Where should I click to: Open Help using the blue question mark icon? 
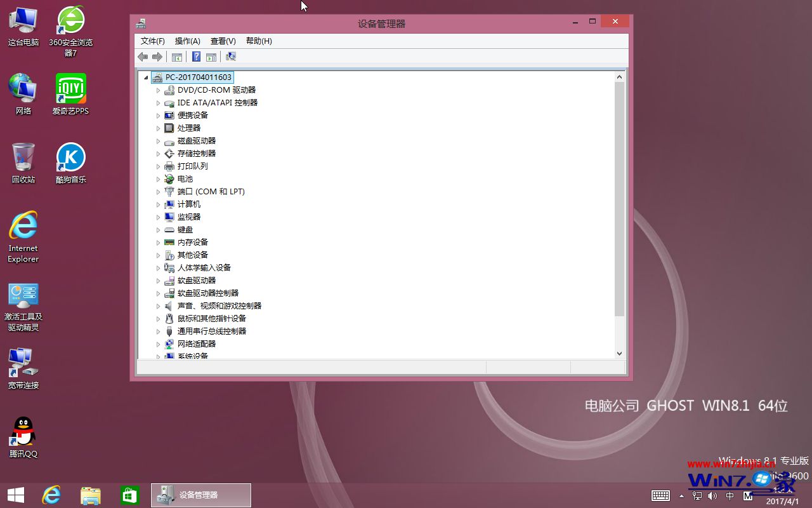coord(196,57)
